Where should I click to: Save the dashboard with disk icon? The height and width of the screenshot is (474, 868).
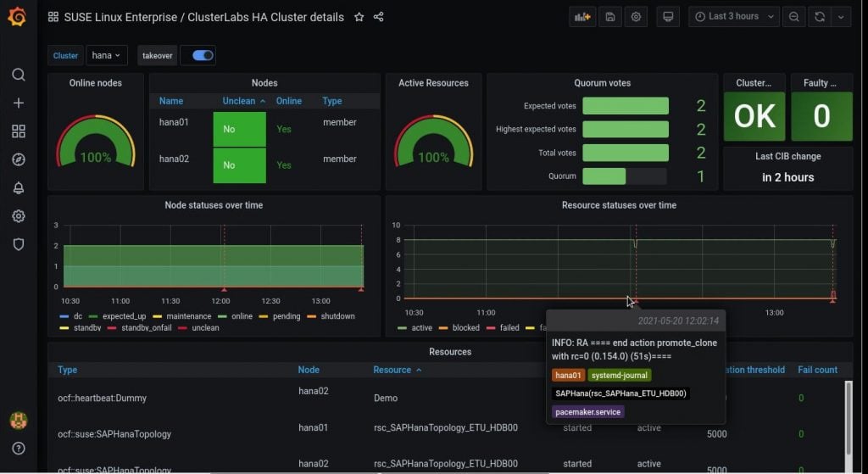point(610,17)
